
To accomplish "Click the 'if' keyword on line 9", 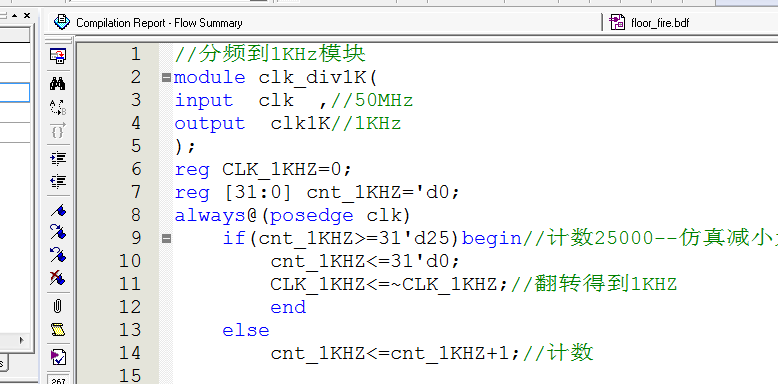I will coord(234,239).
